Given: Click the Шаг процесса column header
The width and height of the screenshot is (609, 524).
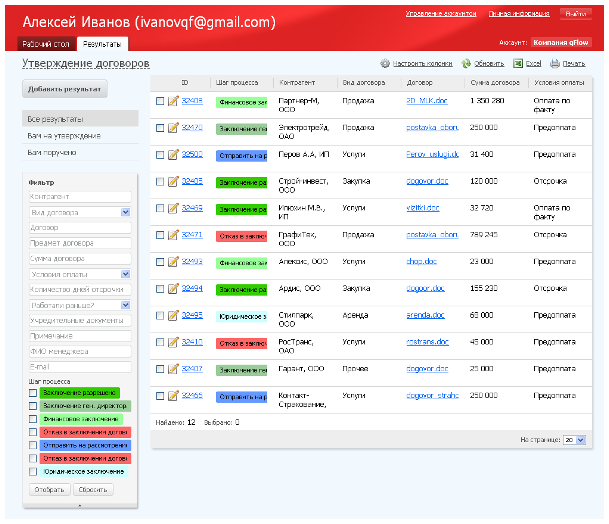Looking at the screenshot, I should click(237, 82).
